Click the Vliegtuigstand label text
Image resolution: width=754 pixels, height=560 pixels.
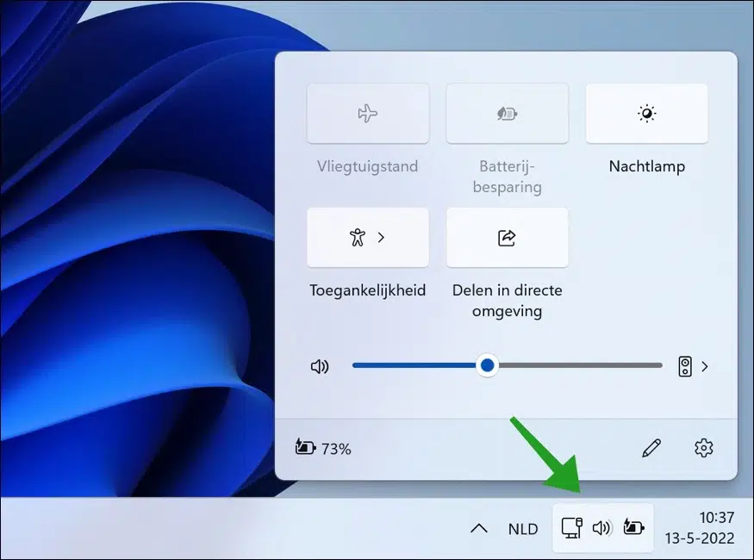(x=368, y=167)
